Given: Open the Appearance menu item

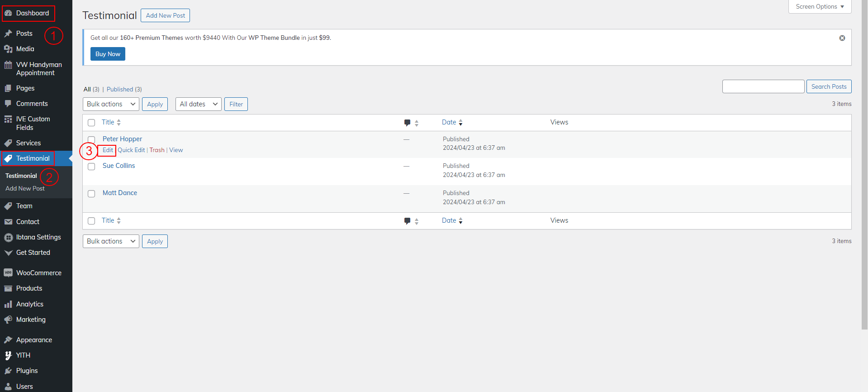Looking at the screenshot, I should (x=34, y=340).
